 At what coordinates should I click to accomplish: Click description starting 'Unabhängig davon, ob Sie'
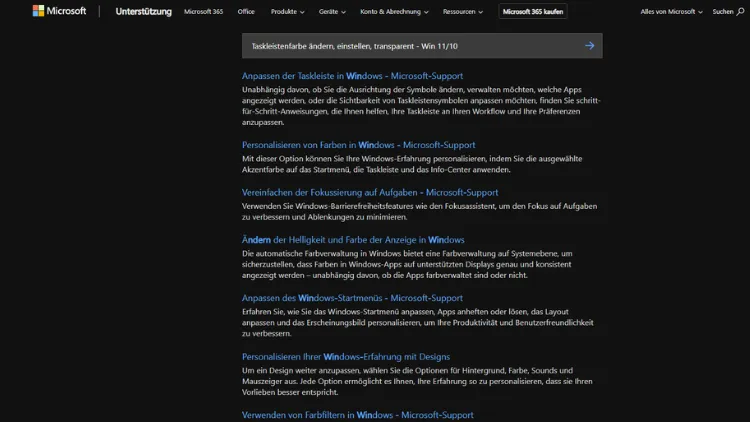click(x=421, y=106)
